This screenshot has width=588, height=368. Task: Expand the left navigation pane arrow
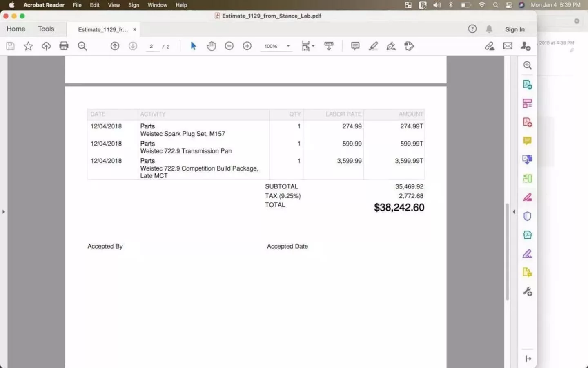[x=4, y=212]
